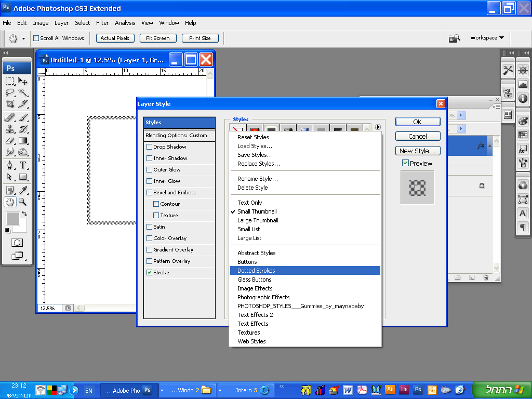Open the Info panel icon
Screen dimensions: 532x399
click(523, 98)
